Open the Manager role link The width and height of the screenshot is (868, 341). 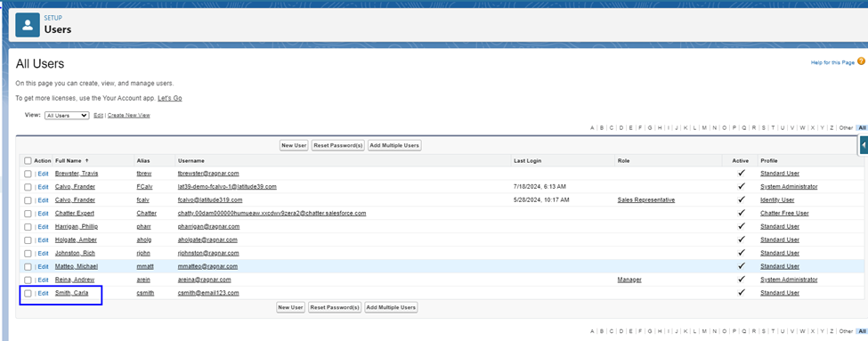click(629, 280)
